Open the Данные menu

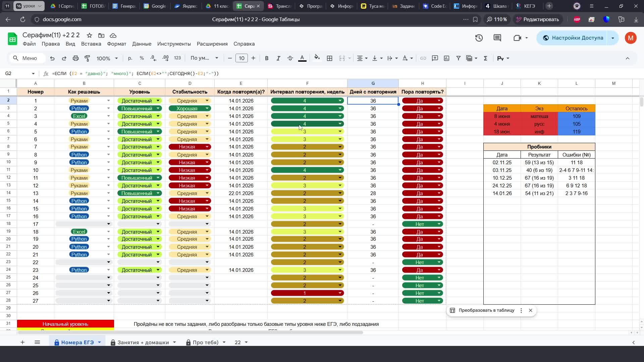pos(142,44)
